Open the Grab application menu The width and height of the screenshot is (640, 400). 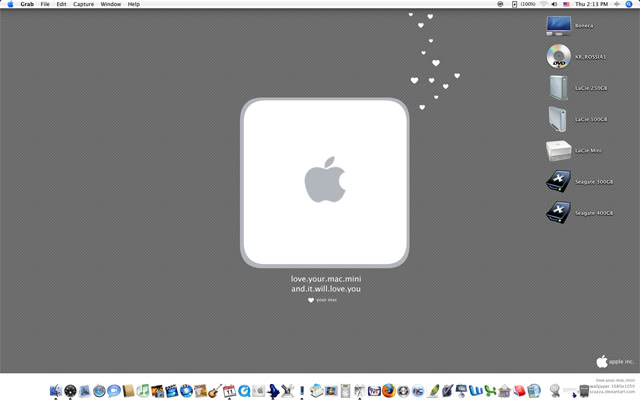27,4
